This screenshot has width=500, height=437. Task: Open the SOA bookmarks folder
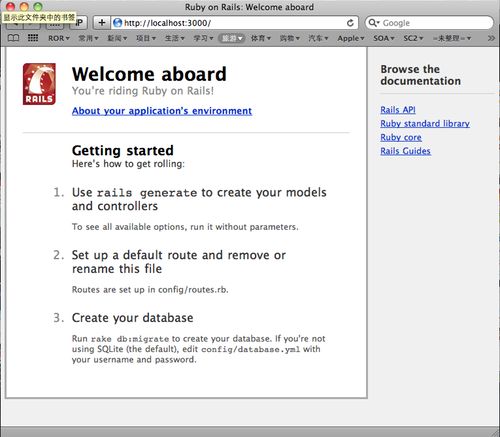click(x=384, y=38)
